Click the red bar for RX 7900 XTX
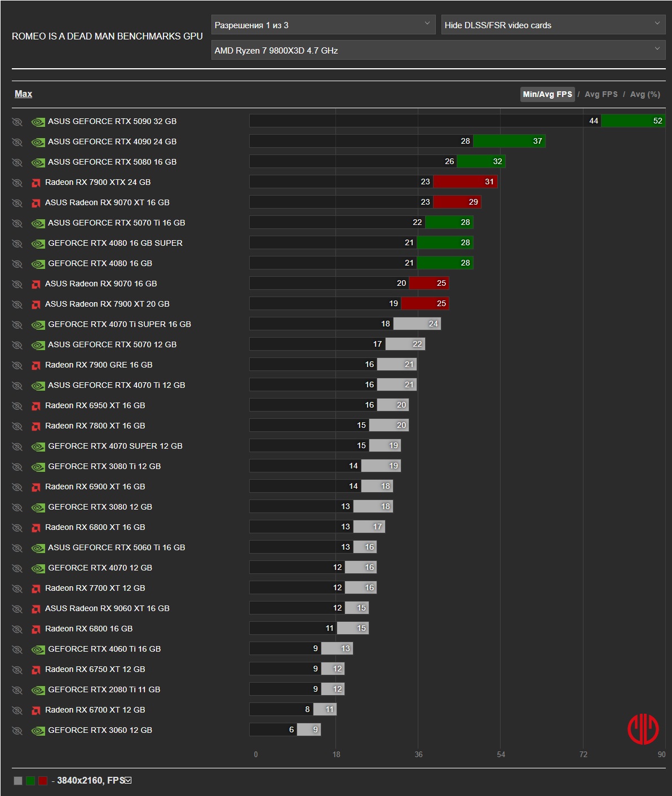672x796 pixels. click(465, 182)
